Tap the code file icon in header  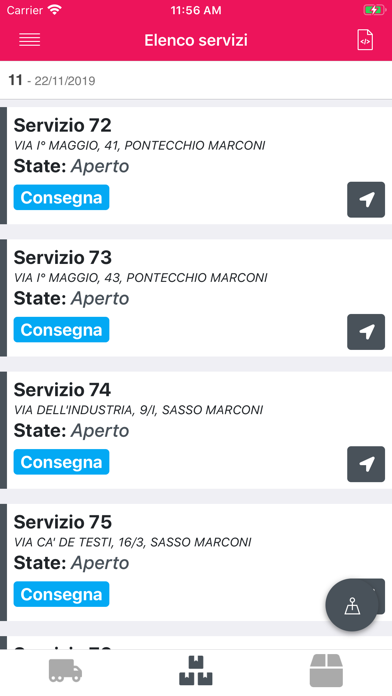click(x=365, y=40)
